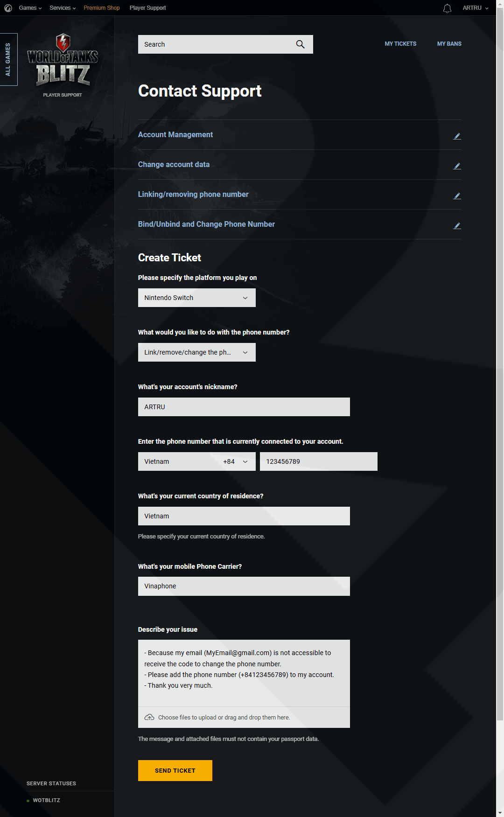This screenshot has height=817, width=504.
Task: Focus the account nickname field containing ARTRU
Action: click(x=244, y=407)
